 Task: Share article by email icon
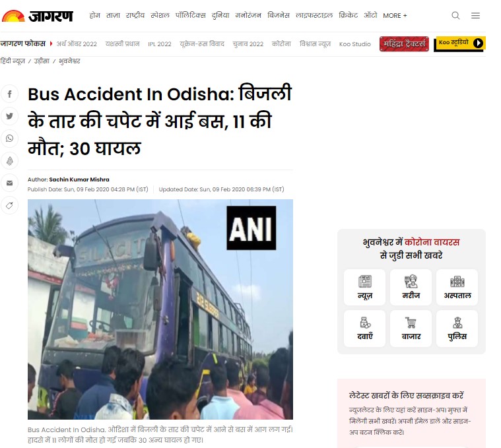(x=10, y=183)
